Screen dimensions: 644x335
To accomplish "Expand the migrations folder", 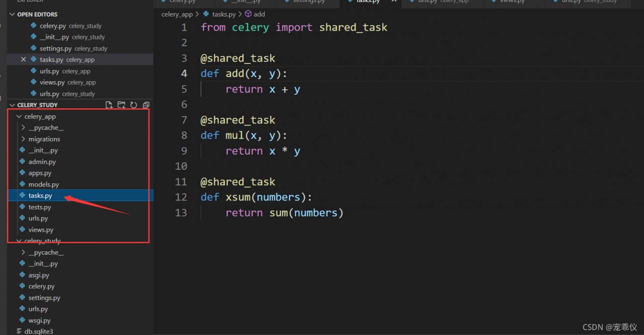I will coord(23,139).
